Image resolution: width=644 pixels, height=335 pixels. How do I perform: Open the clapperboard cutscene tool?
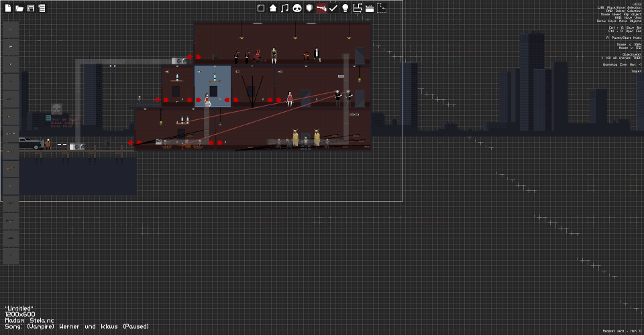370,8
